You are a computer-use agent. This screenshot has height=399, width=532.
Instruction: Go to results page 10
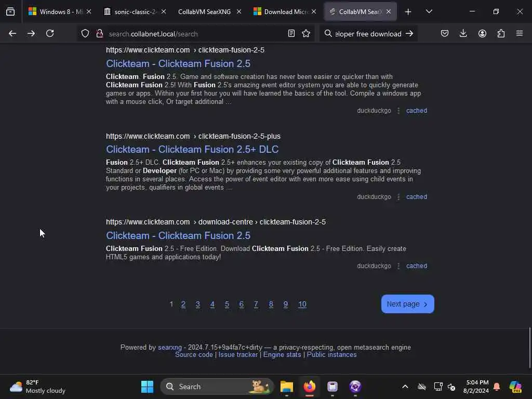point(302,304)
